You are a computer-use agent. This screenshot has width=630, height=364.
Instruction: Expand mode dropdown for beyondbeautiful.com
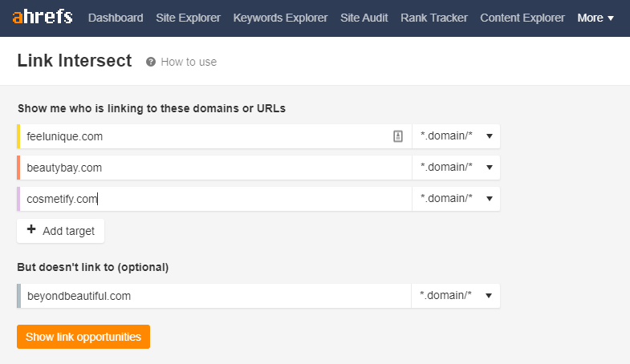pyautogui.click(x=456, y=296)
